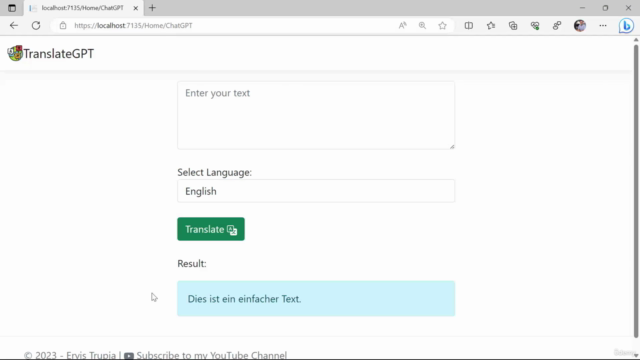
Task: Open Browser essentials heart icon
Action: tap(535, 25)
